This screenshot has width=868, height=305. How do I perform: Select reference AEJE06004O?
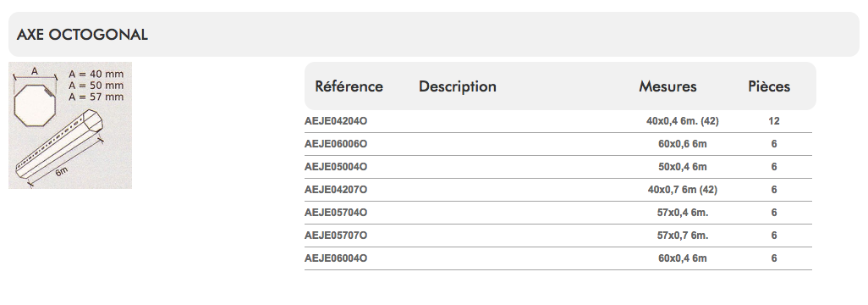coord(336,258)
